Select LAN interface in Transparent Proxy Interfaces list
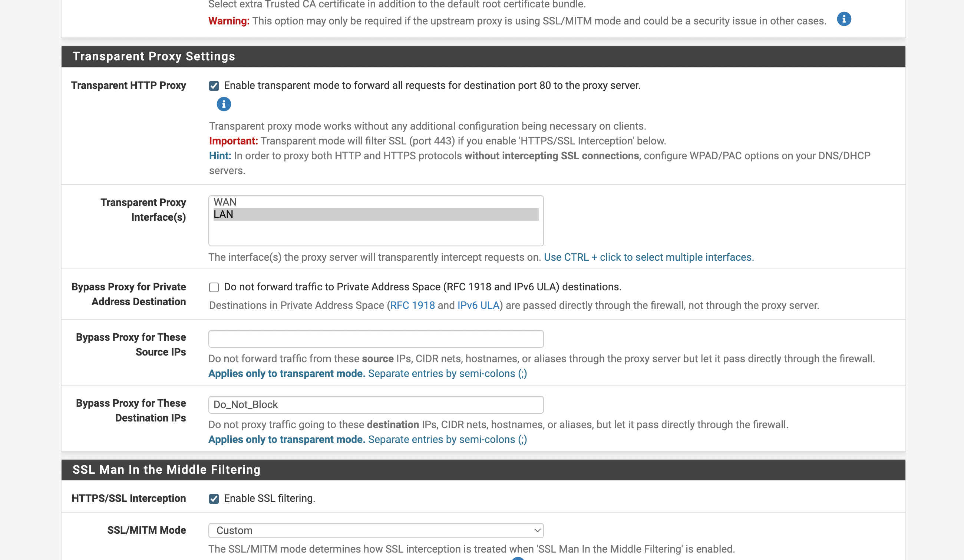964x560 pixels. click(376, 214)
